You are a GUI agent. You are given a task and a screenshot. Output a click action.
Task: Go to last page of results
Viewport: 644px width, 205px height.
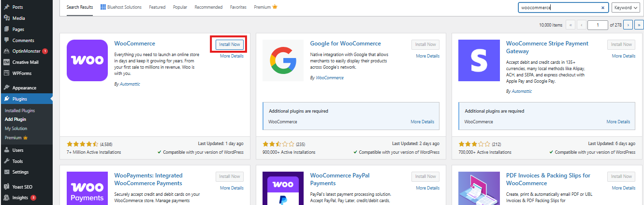coord(639,25)
